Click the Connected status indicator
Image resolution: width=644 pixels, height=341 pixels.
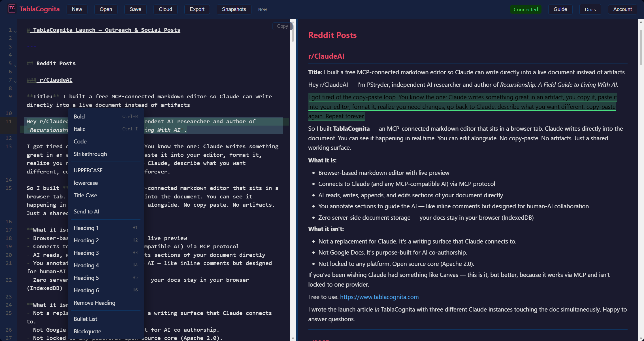coord(525,9)
